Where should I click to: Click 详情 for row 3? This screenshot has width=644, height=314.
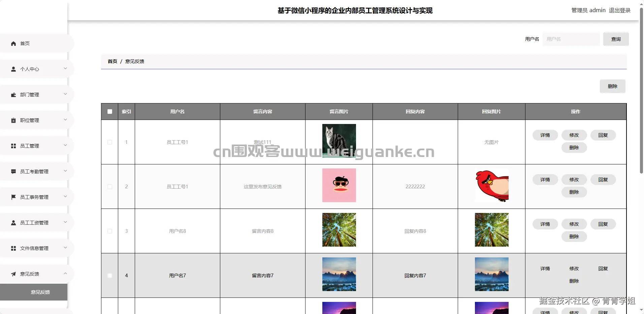(545, 224)
